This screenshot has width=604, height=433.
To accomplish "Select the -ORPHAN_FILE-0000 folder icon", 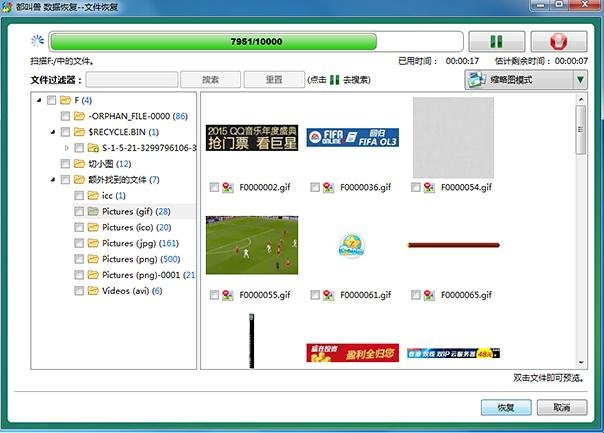I will [x=79, y=116].
